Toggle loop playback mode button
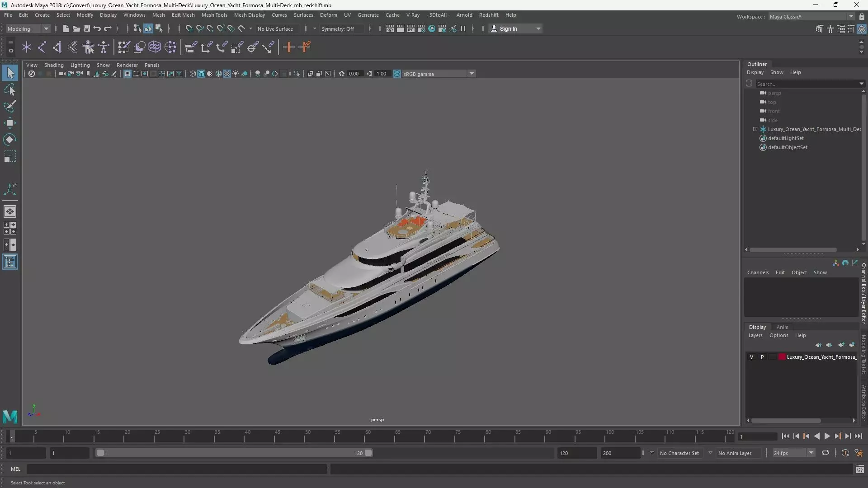This screenshot has width=868, height=488. [x=826, y=453]
